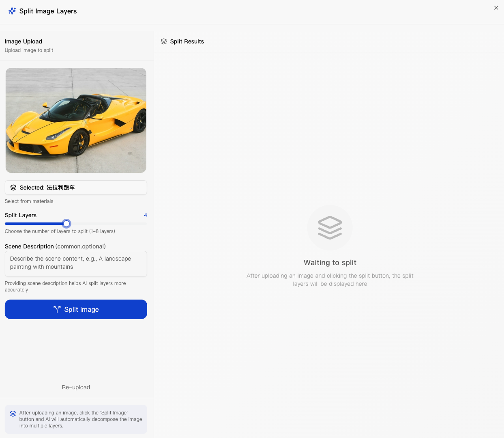Click the sparkle icon beside Split Image Layers
The width and height of the screenshot is (504, 438).
[x=12, y=11]
